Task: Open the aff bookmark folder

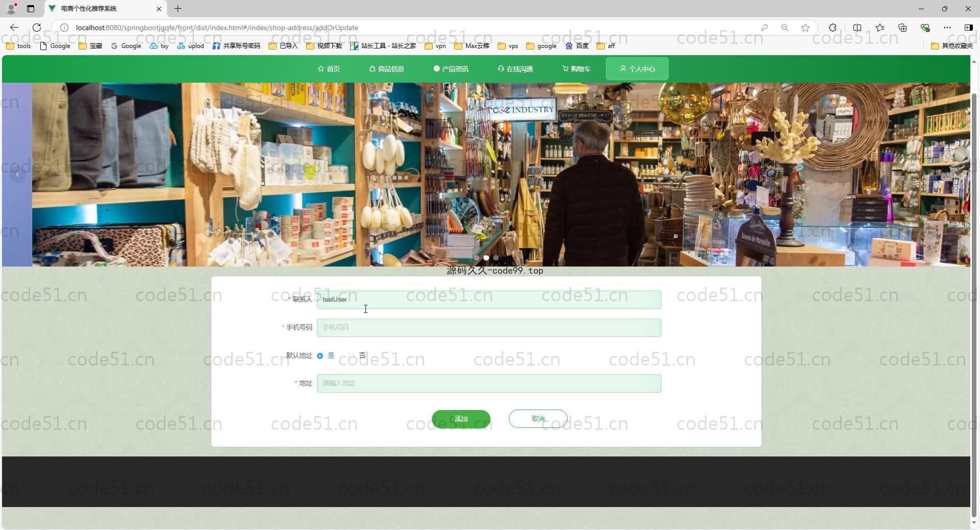Action: coord(606,46)
